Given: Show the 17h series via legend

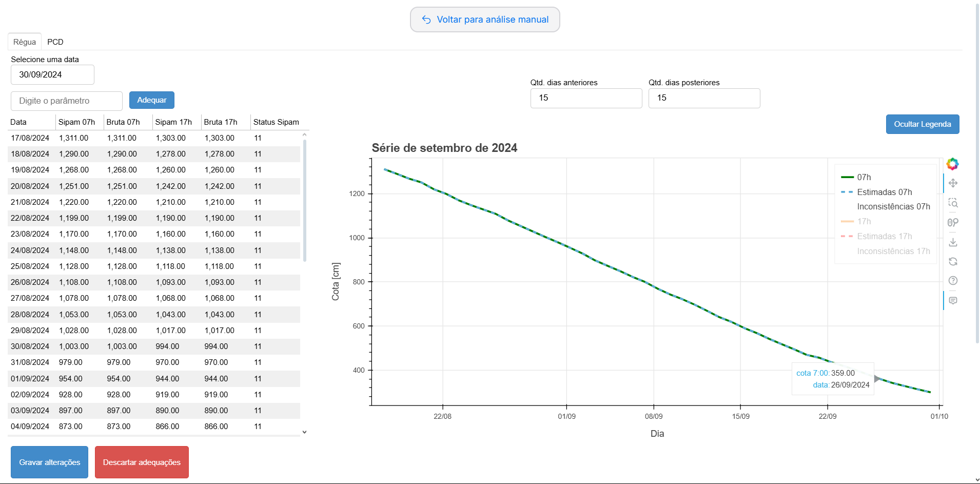Looking at the screenshot, I should [x=864, y=222].
